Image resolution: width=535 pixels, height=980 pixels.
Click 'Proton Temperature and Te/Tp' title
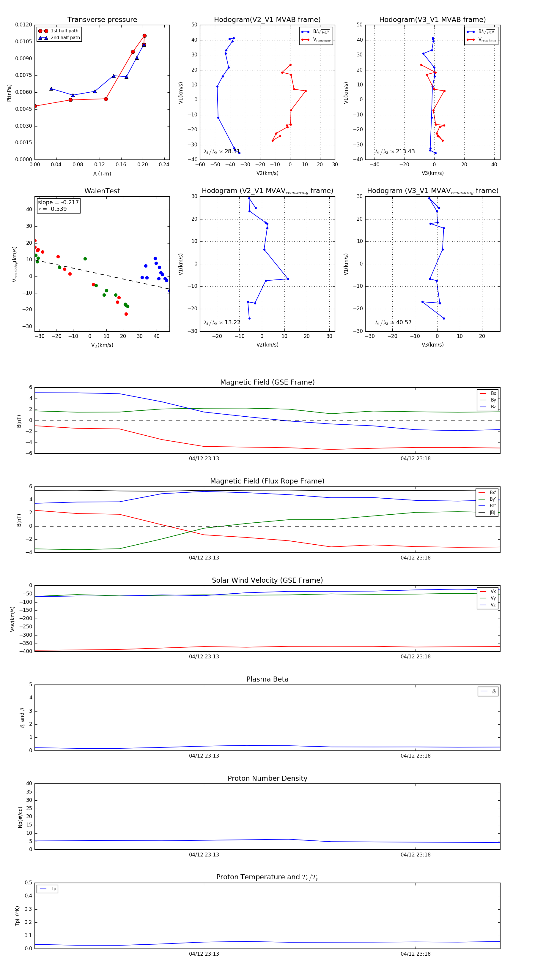click(x=267, y=877)
